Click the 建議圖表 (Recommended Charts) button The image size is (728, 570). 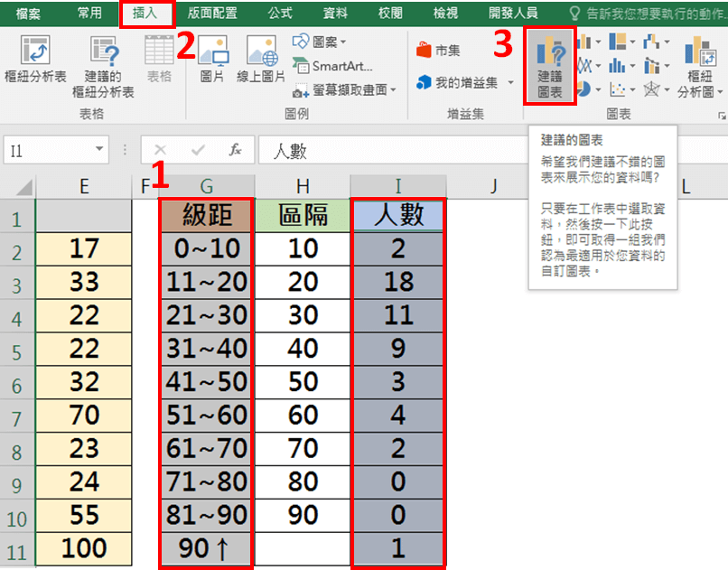[x=549, y=64]
